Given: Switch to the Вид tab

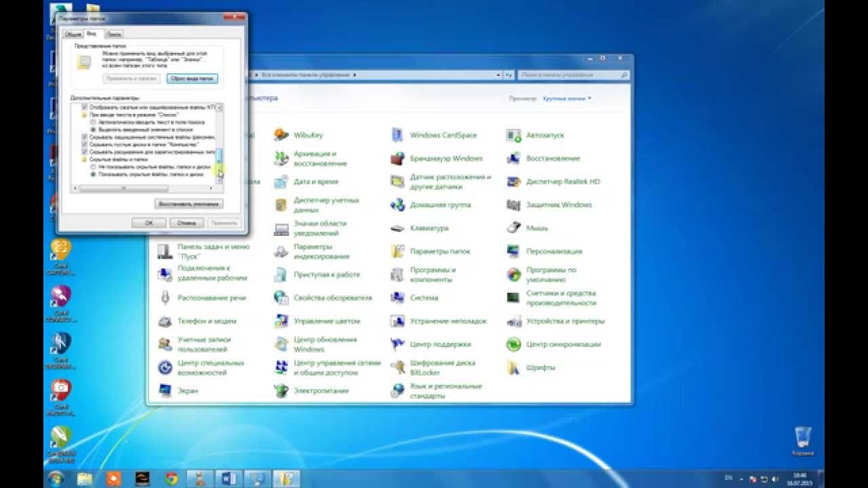Looking at the screenshot, I should pyautogui.click(x=92, y=33).
